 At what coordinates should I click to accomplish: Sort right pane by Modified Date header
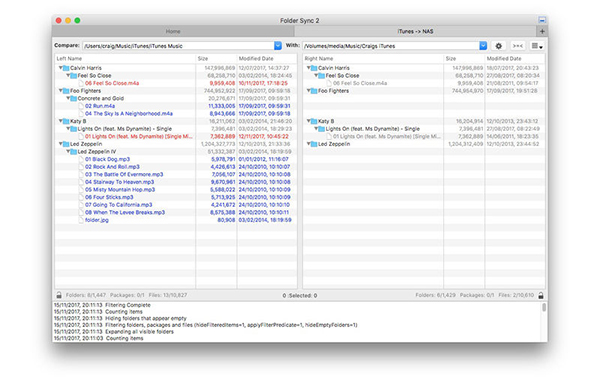tap(515, 59)
